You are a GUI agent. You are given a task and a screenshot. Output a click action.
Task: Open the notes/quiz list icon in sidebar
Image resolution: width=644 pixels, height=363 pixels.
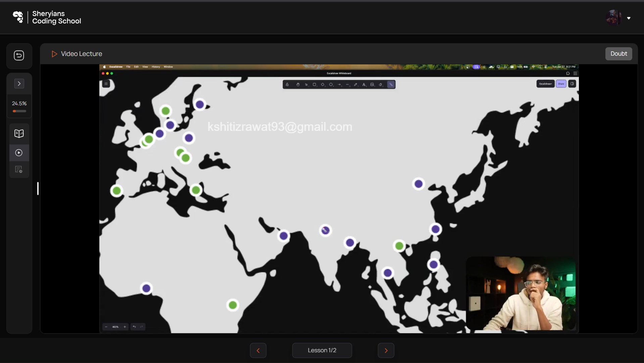click(x=19, y=169)
